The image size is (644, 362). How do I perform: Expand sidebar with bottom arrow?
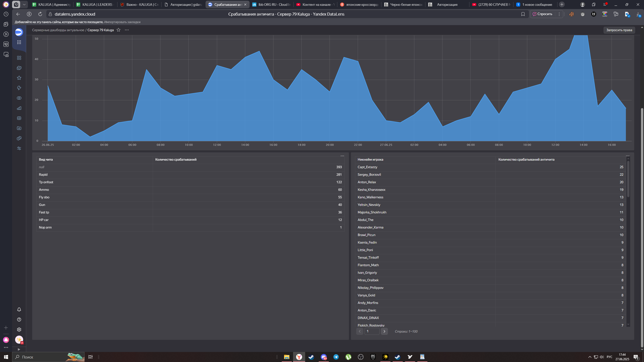(19, 349)
